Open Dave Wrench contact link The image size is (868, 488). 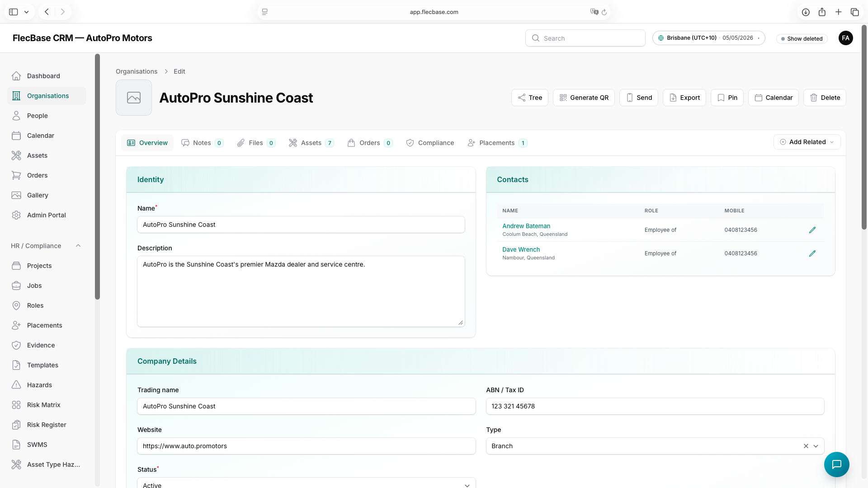[x=521, y=249]
